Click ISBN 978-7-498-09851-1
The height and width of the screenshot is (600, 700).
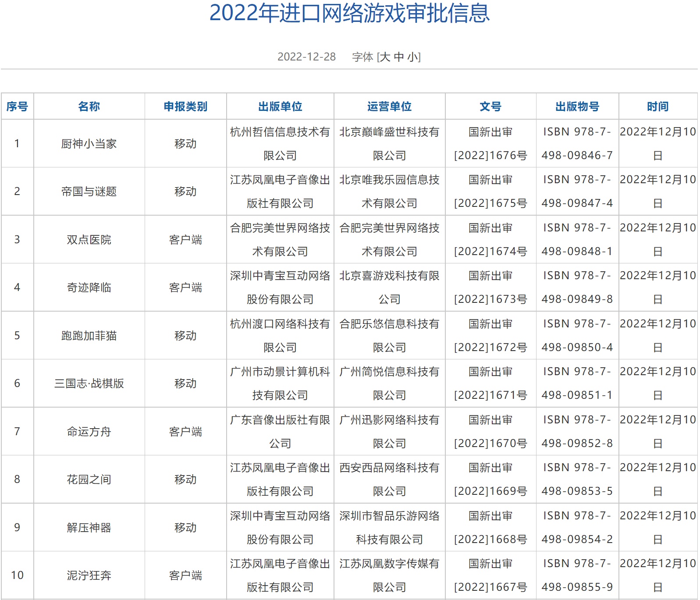click(x=577, y=383)
